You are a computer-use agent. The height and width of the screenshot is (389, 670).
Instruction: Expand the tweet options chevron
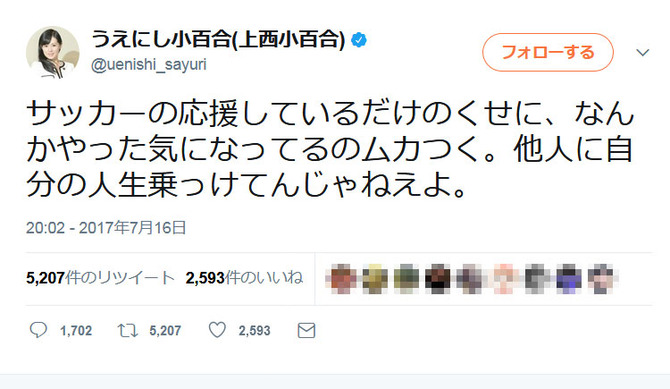[x=643, y=53]
